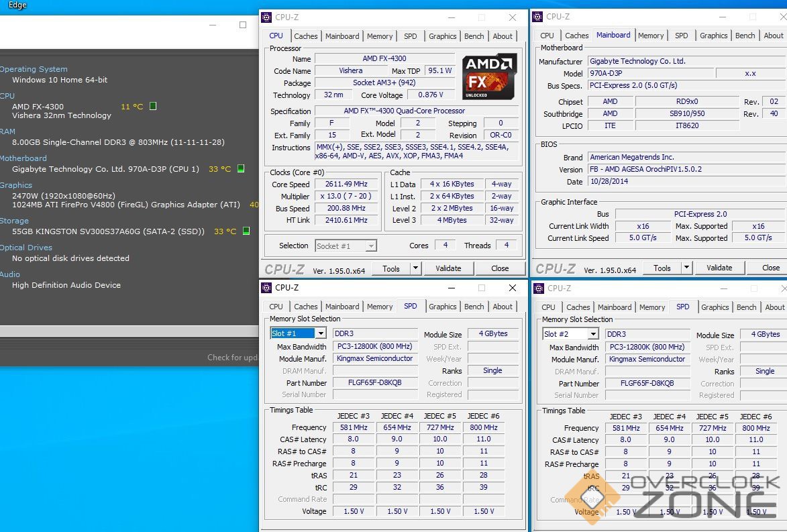
Task: Click PC3-12800K bandwidth field in Slot #2 window
Action: pos(647,347)
